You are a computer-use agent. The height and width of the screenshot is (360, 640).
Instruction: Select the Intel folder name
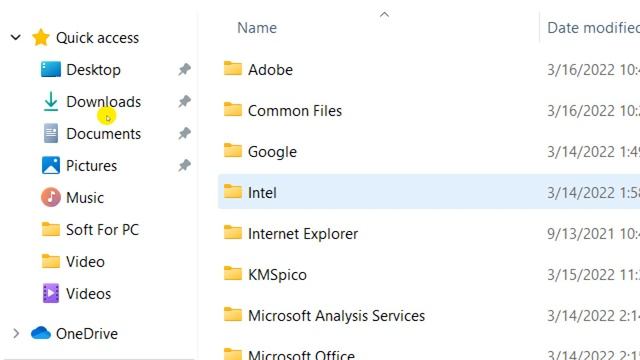[x=262, y=193]
